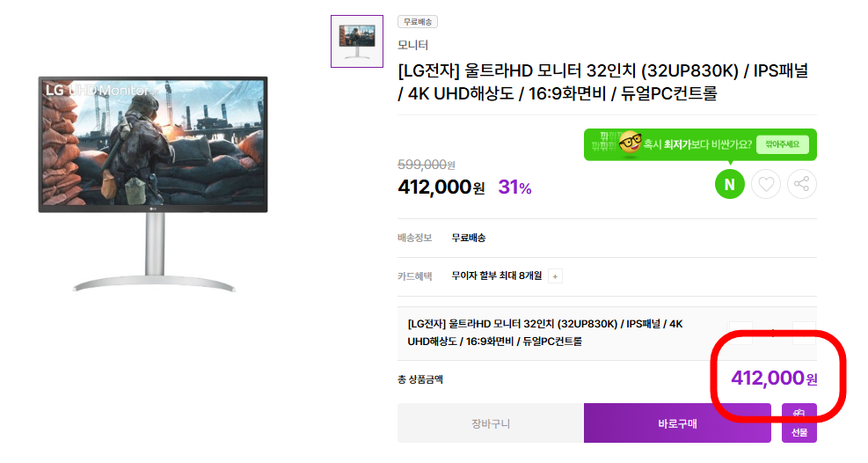Open the share icon options

click(x=801, y=184)
